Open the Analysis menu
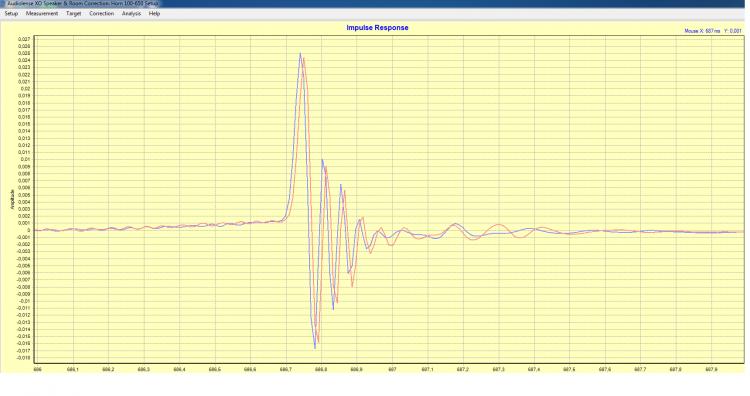 click(131, 13)
